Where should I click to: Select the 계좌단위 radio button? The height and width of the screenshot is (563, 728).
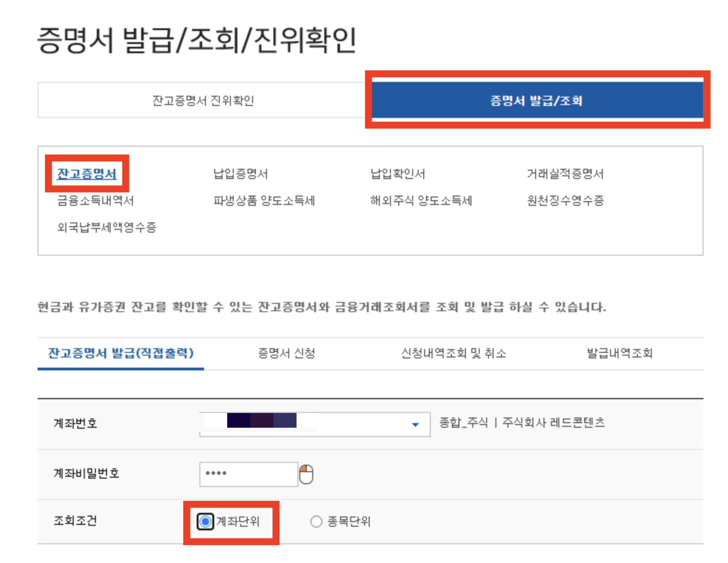(205, 521)
